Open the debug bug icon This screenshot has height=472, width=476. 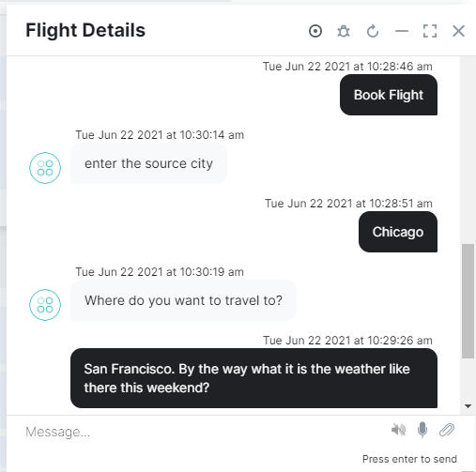pyautogui.click(x=344, y=31)
